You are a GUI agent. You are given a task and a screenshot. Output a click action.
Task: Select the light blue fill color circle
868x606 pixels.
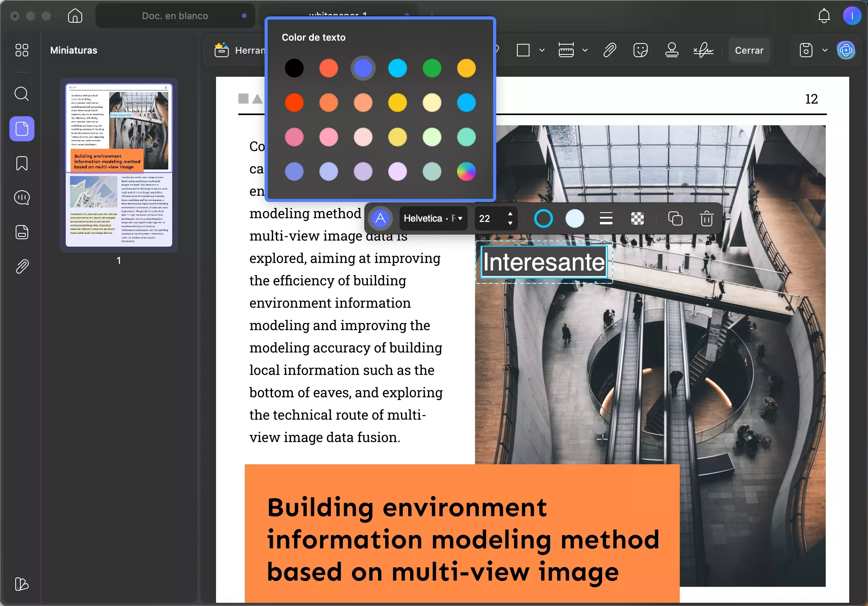point(575,218)
